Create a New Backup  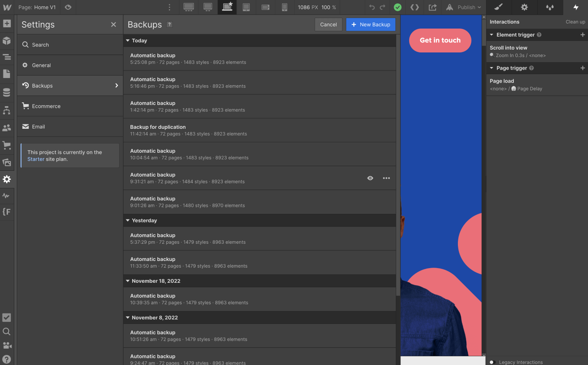tap(371, 24)
